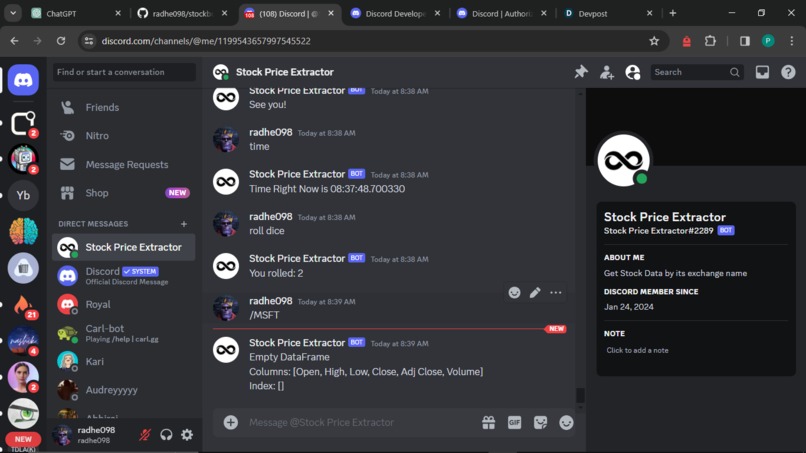
Task: Unmute the microphone in user panel
Action: pyautogui.click(x=145, y=434)
